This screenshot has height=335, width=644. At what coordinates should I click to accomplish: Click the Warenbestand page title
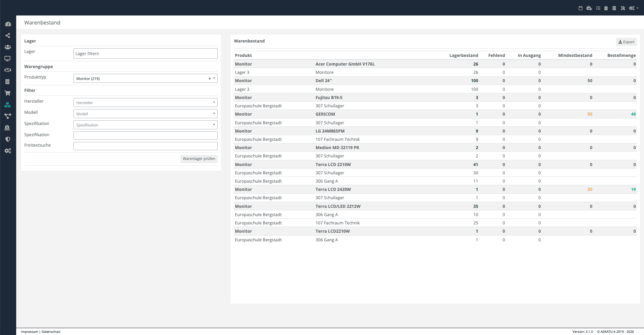point(42,23)
